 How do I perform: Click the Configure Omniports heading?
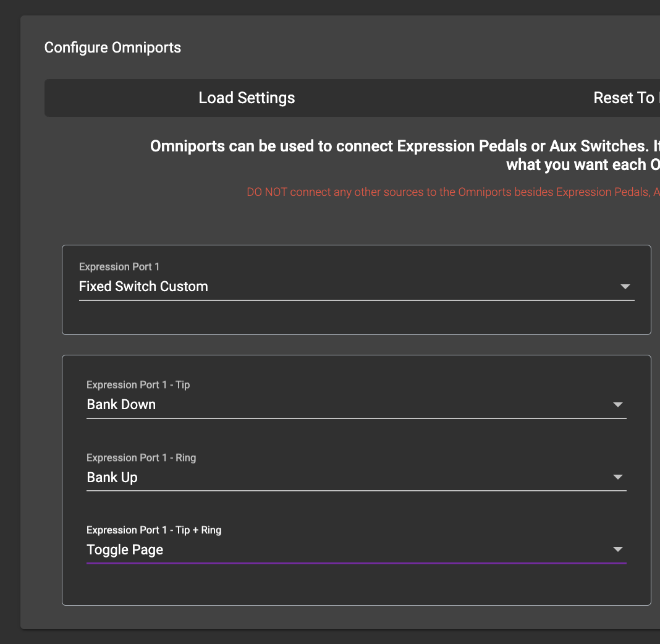point(112,48)
